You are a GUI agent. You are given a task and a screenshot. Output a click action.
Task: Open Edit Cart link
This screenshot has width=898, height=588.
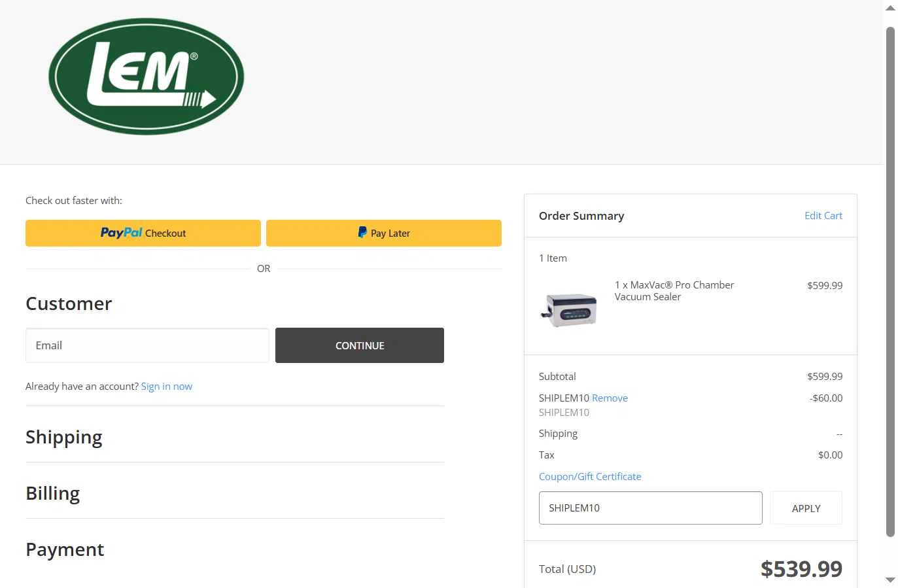(823, 216)
